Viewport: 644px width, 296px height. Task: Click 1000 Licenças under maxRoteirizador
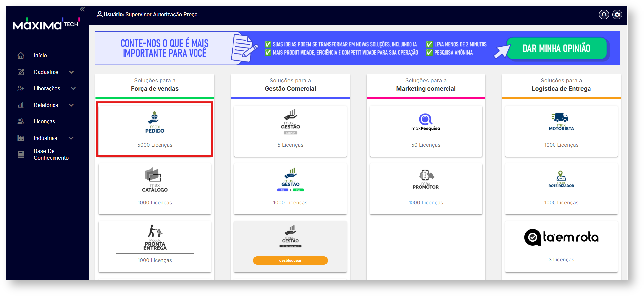click(x=561, y=203)
